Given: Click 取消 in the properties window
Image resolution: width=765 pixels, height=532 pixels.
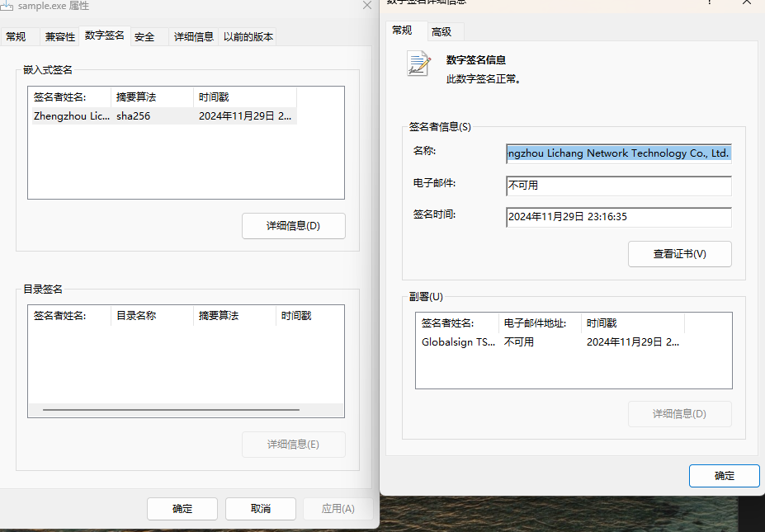Looking at the screenshot, I should click(x=261, y=509).
